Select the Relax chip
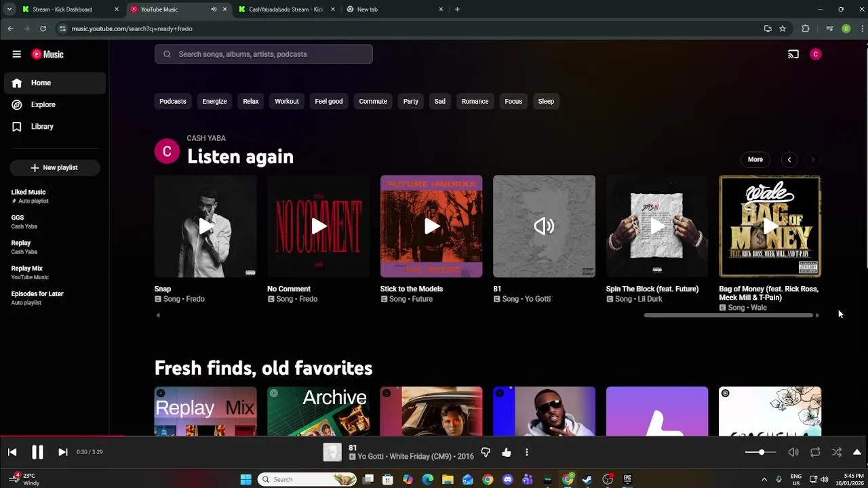Image resolution: width=868 pixels, height=488 pixels. 251,101
